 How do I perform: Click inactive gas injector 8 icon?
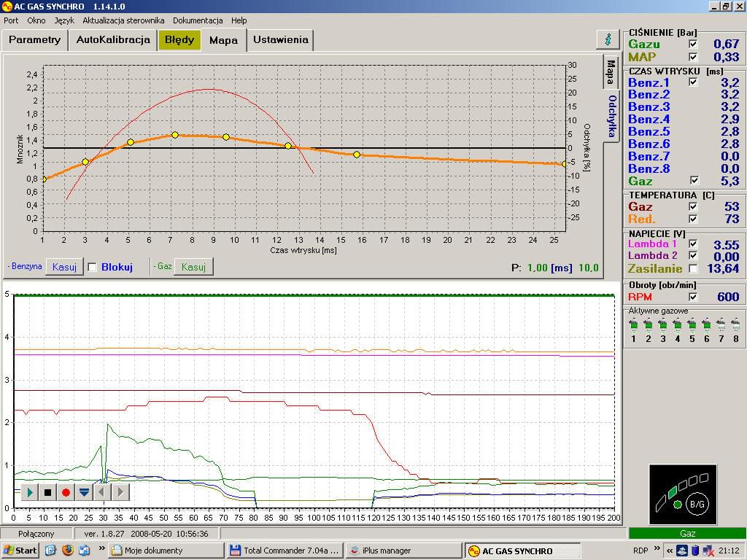[x=735, y=325]
